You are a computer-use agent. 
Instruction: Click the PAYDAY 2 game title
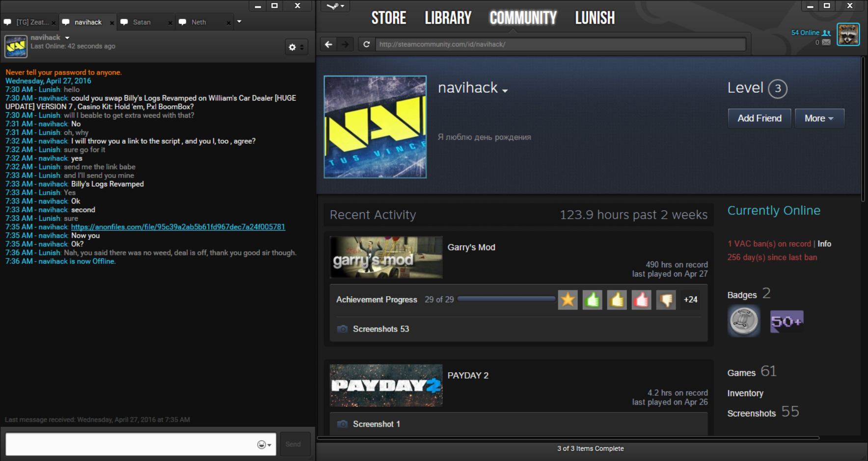(x=468, y=375)
